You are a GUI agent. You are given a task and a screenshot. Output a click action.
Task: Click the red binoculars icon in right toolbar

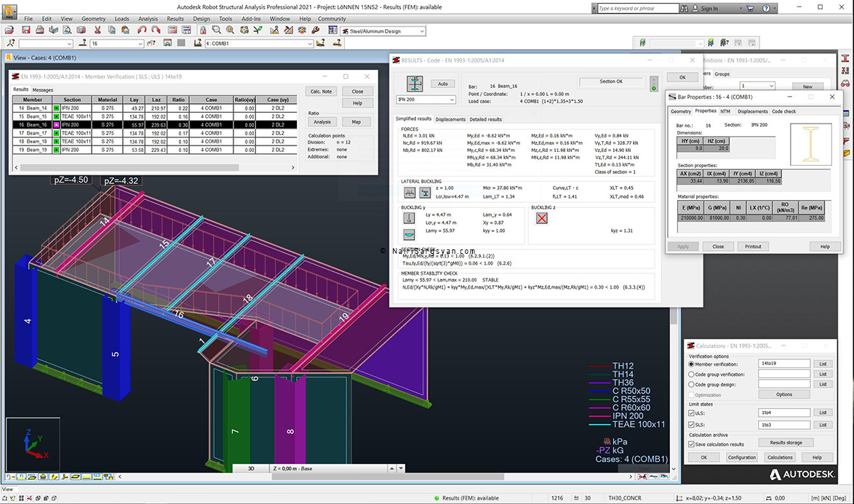coord(845,84)
